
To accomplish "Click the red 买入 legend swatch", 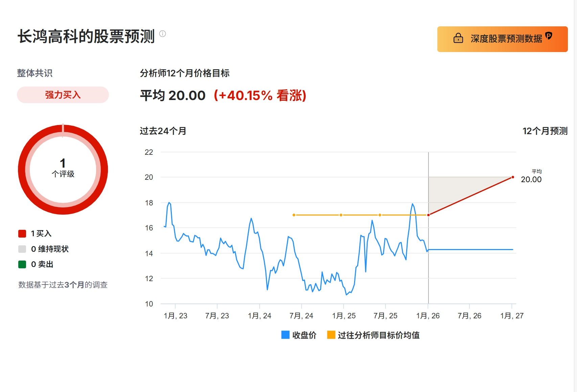I will click(22, 234).
